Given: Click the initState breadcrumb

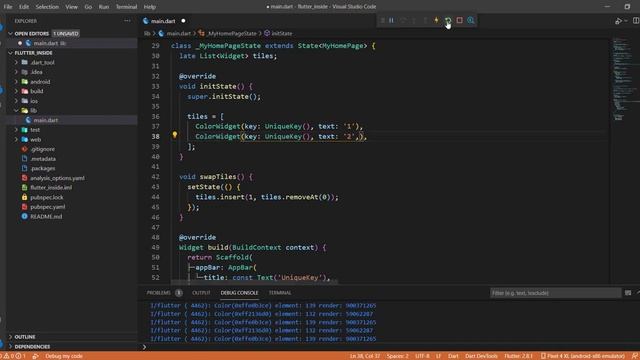Looking at the screenshot, I should [282, 33].
